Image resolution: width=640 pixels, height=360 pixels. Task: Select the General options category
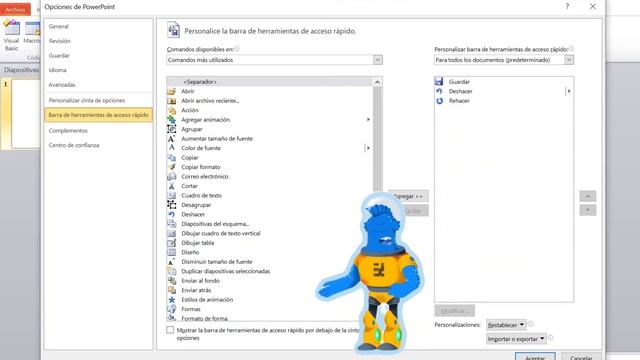coord(59,26)
